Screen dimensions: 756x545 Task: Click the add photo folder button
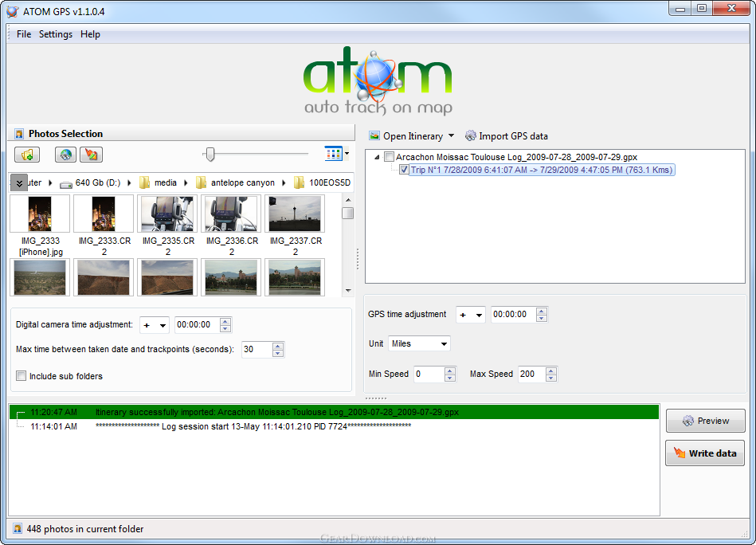27,155
